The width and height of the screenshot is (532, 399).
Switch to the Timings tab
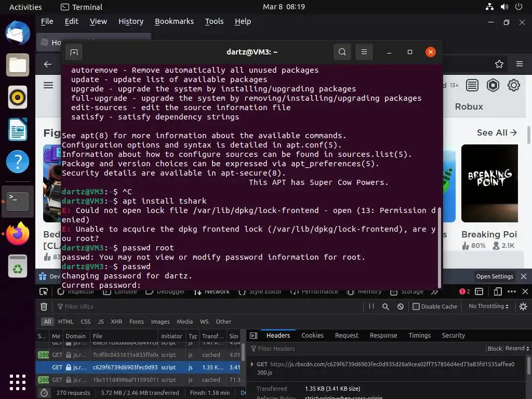(x=419, y=336)
